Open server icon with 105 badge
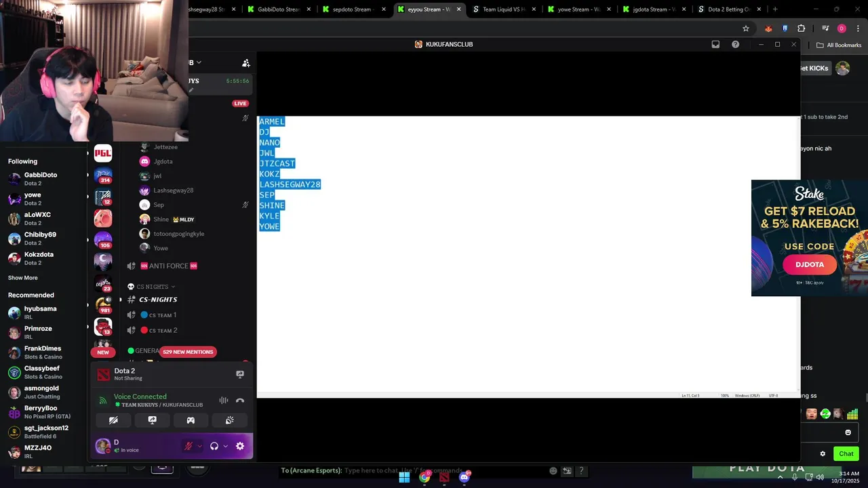The width and height of the screenshot is (868, 488). click(x=103, y=240)
